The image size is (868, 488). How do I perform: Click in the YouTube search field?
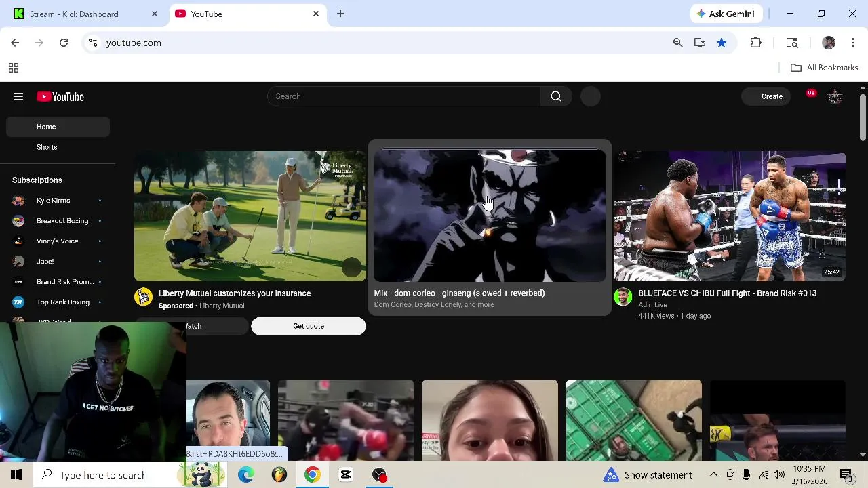point(404,96)
